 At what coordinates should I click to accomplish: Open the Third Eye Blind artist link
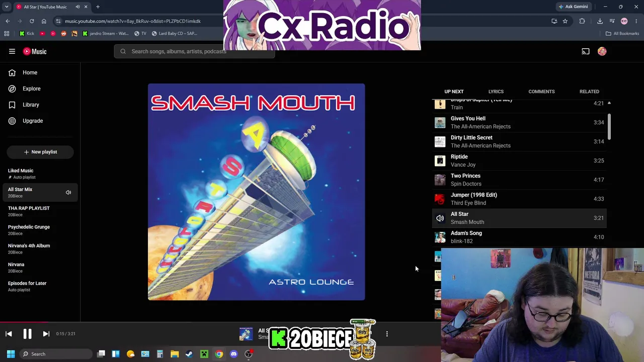(468, 203)
